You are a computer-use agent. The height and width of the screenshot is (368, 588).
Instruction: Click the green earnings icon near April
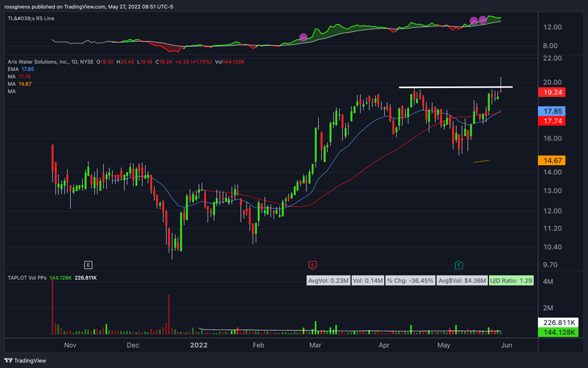(x=458, y=264)
